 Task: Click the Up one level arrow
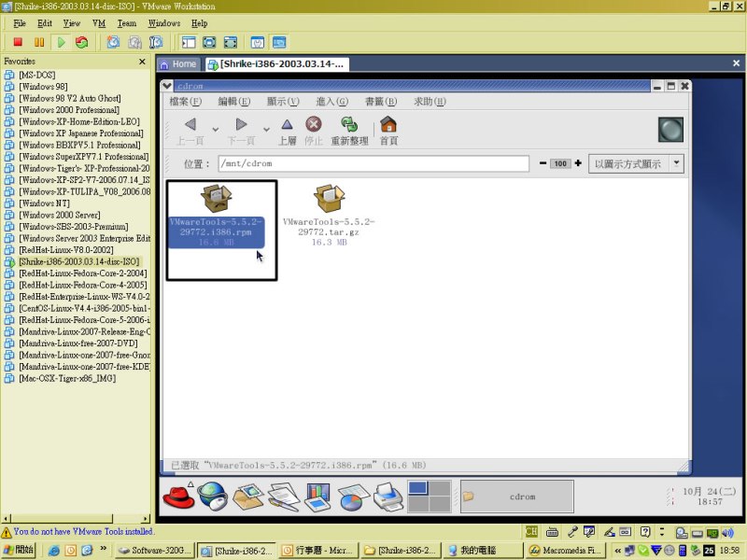point(287,125)
